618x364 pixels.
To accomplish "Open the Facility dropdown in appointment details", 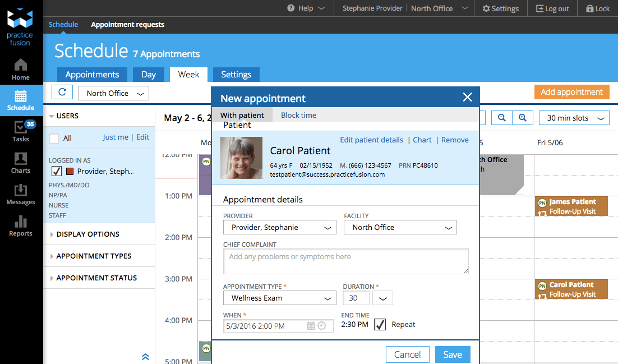I will (400, 227).
